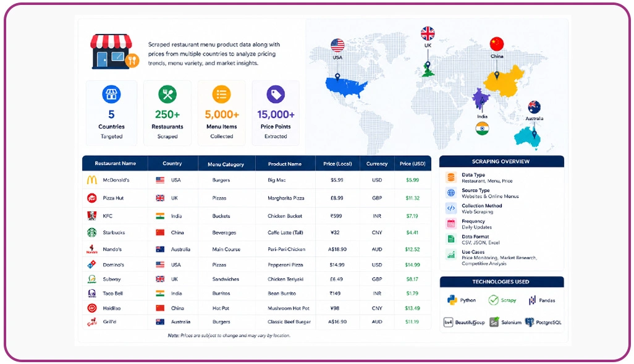The width and height of the screenshot is (634, 364).
Task: Click the Subway logo in the table
Action: (92, 279)
